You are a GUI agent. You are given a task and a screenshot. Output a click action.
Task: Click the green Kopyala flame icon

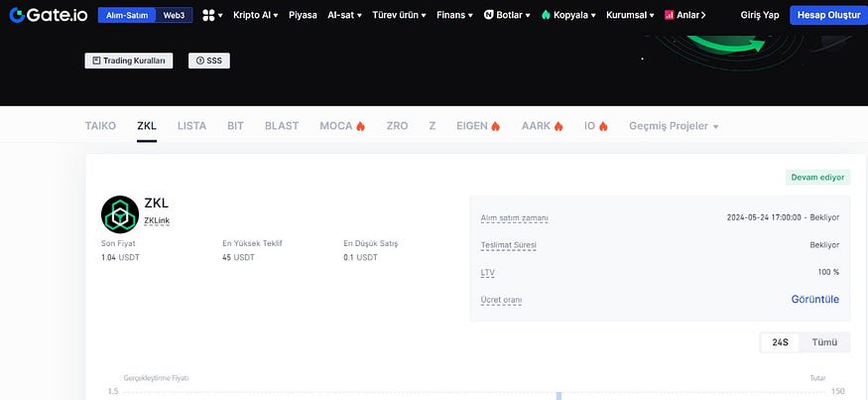coord(546,15)
